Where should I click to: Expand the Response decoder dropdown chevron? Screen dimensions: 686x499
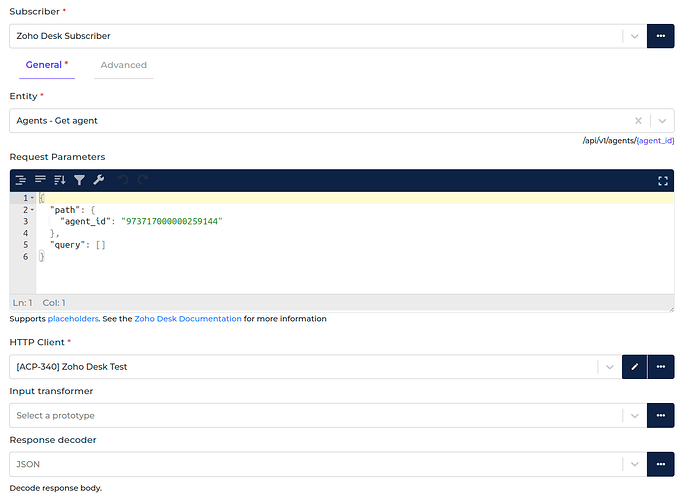coord(634,464)
